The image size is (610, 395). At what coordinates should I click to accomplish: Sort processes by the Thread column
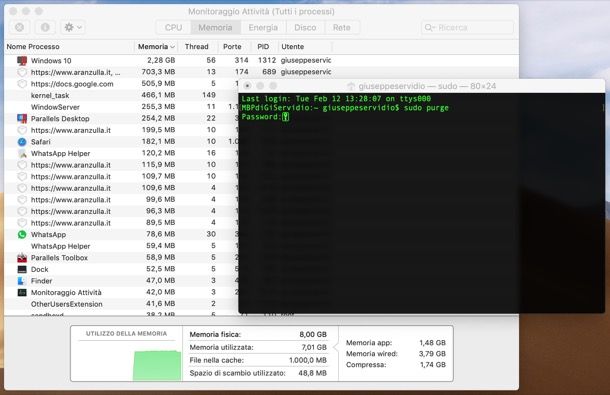196,47
